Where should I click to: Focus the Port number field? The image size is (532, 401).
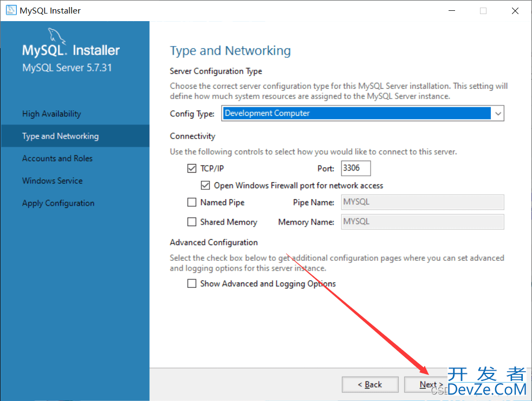point(356,168)
